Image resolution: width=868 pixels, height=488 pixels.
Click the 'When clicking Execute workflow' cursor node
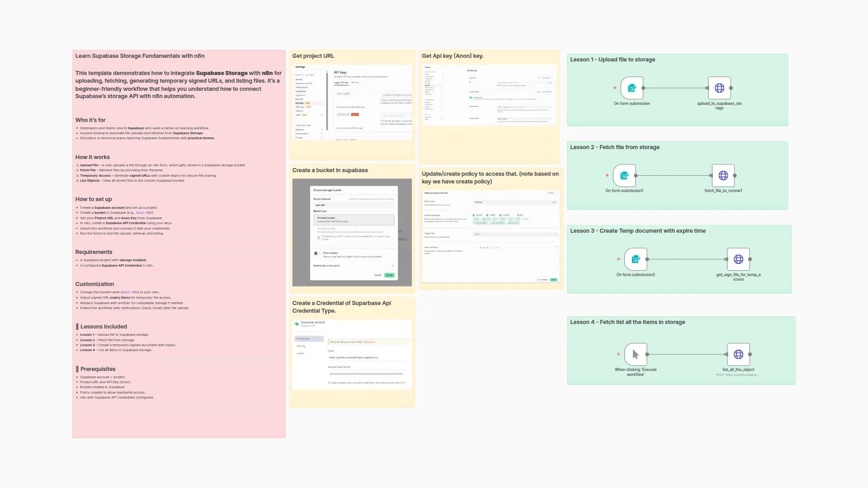coord(636,354)
